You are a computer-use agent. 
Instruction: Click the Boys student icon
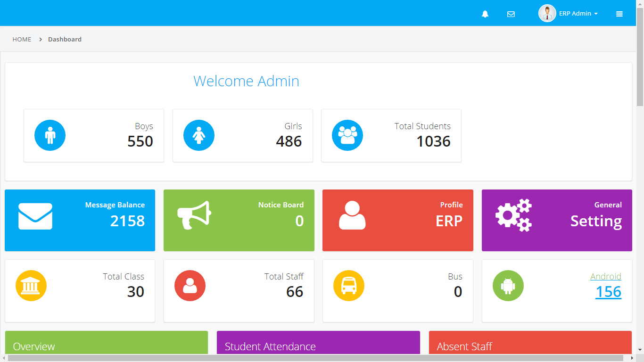(x=50, y=135)
